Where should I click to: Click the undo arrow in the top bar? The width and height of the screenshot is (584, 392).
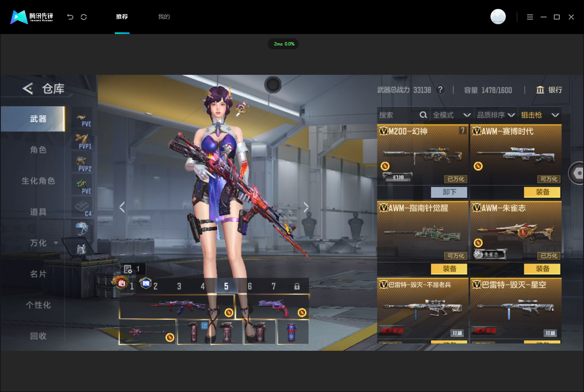(x=70, y=17)
